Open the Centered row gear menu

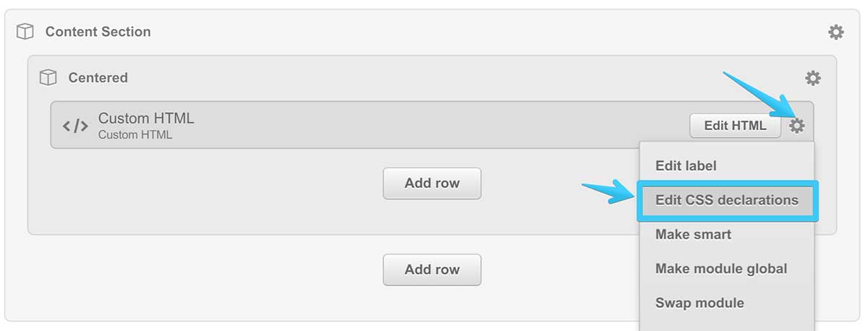click(x=813, y=78)
